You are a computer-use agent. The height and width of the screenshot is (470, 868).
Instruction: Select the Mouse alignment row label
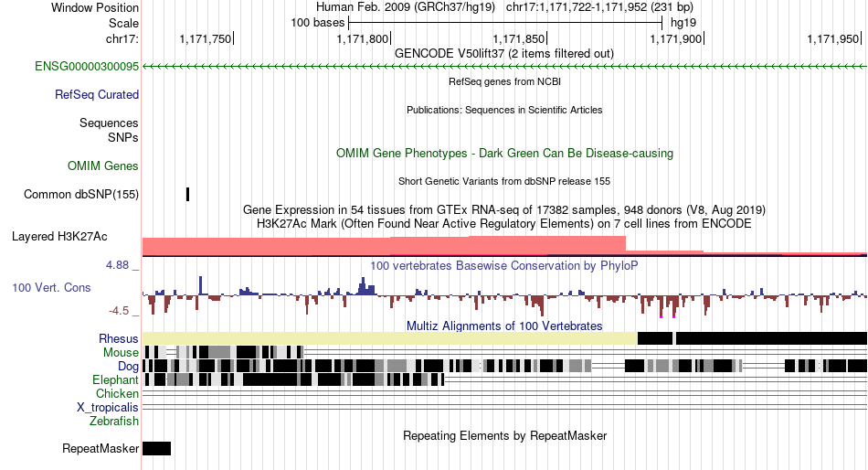coord(121,353)
